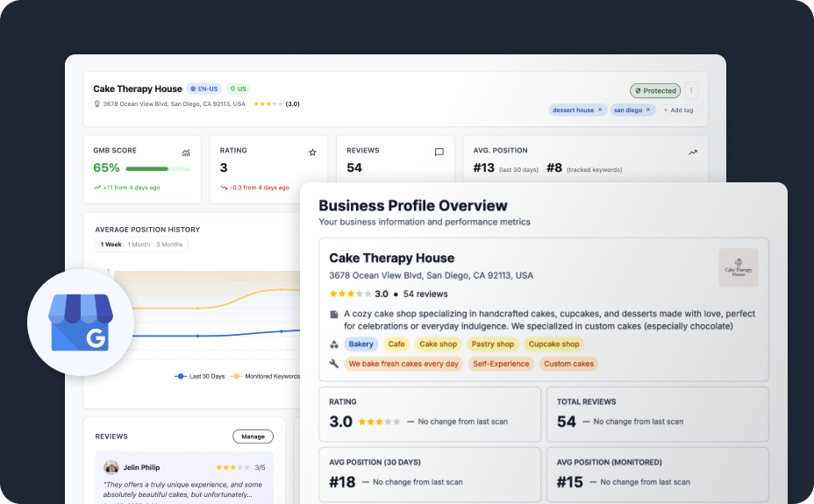Select the 1 Week tab
Screen dimensions: 814x504
coord(111,245)
